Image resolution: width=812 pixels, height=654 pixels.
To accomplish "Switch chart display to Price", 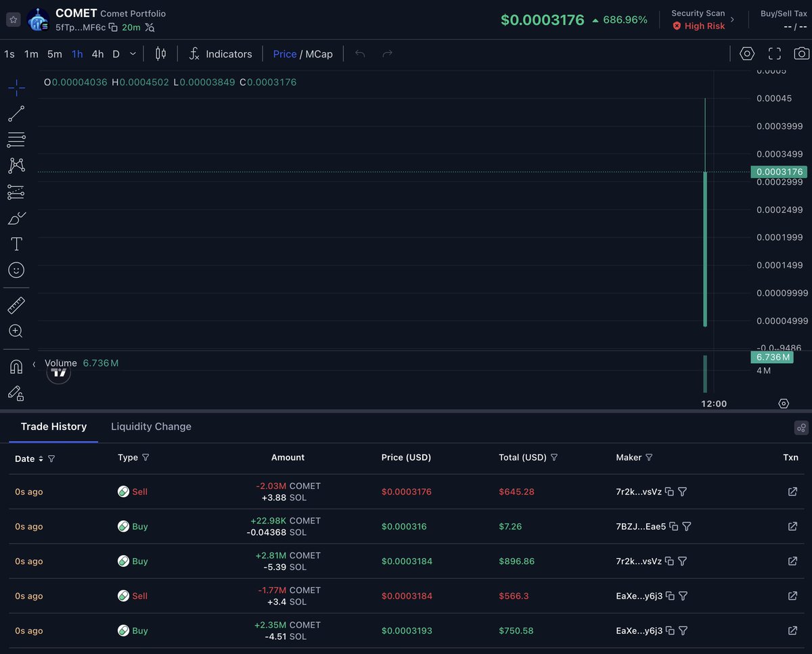I will coord(285,54).
